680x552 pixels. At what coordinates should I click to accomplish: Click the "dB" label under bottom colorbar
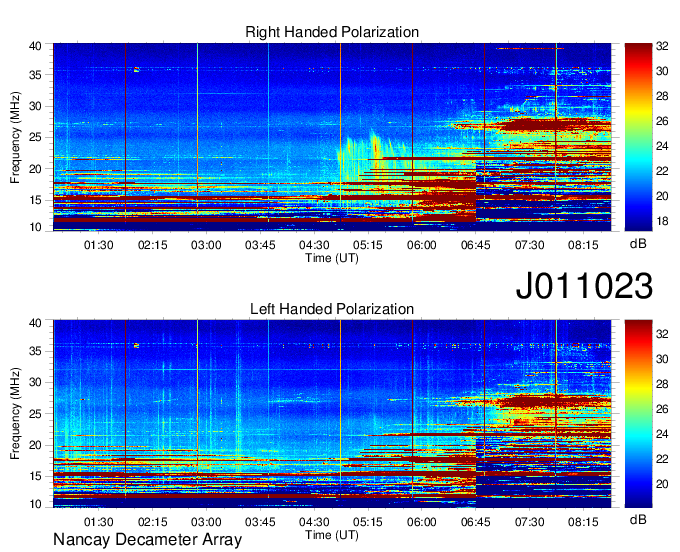click(x=638, y=519)
